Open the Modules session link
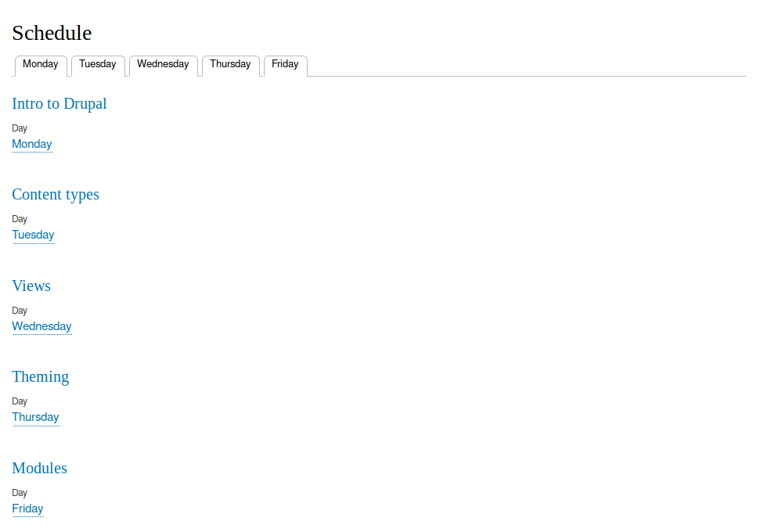Image resolution: width=757 pixels, height=532 pixels. pyautogui.click(x=40, y=469)
